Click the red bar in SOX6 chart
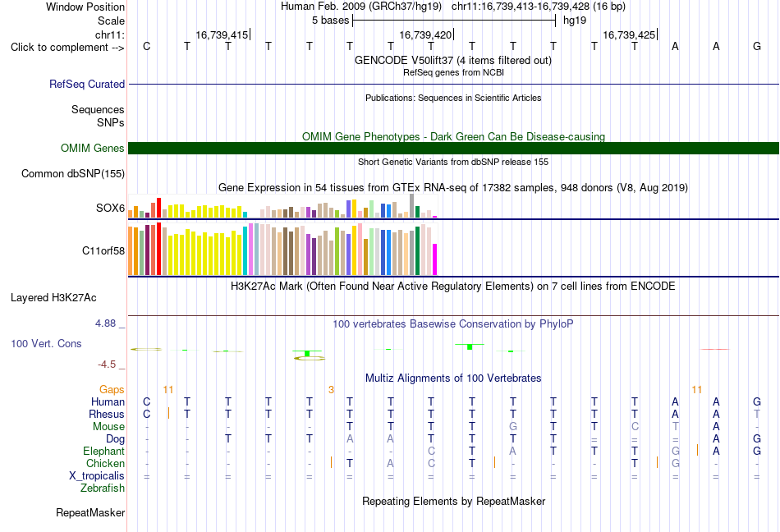780x532 pixels. 158,208
